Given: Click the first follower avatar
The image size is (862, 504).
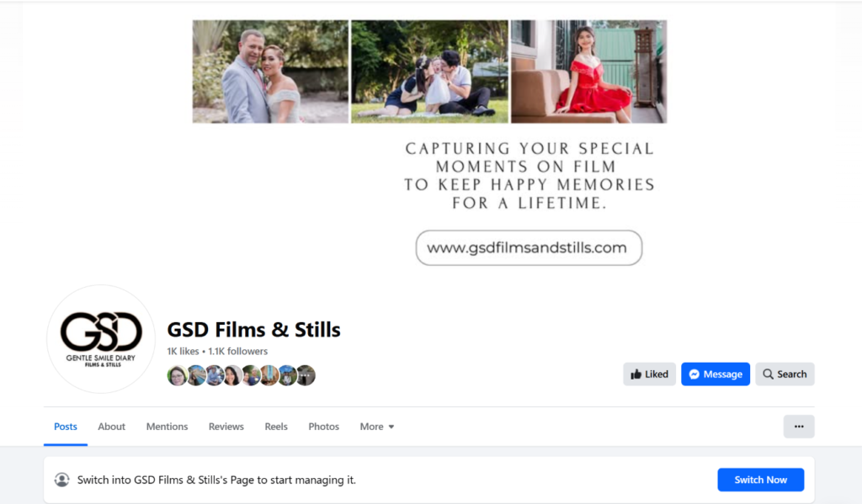Looking at the screenshot, I should pos(177,375).
